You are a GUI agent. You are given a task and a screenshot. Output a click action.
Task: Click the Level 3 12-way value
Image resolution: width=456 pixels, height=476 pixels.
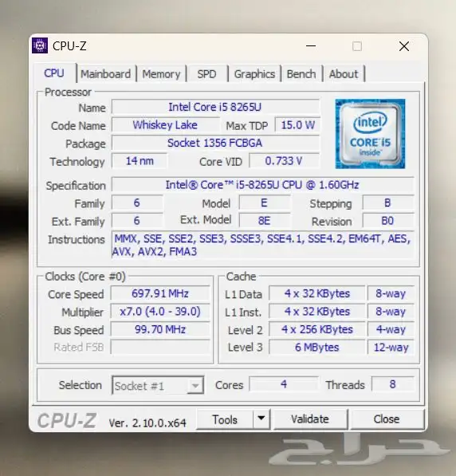pyautogui.click(x=391, y=348)
